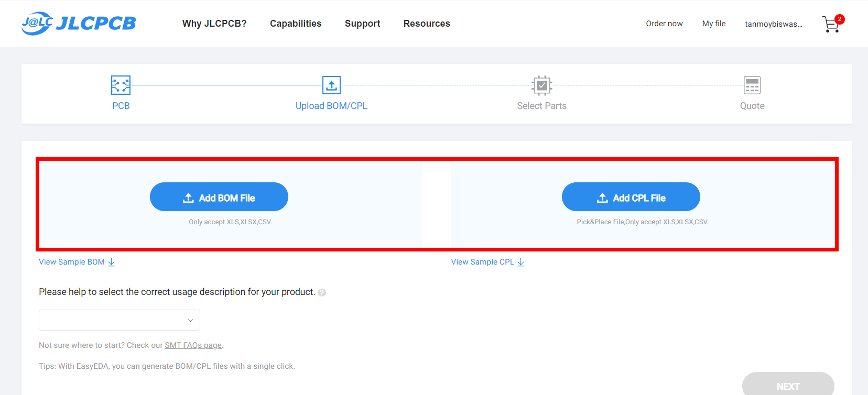Click the Select Parts chip icon
Viewport: 868px width, 395px height.
pyautogui.click(x=542, y=85)
